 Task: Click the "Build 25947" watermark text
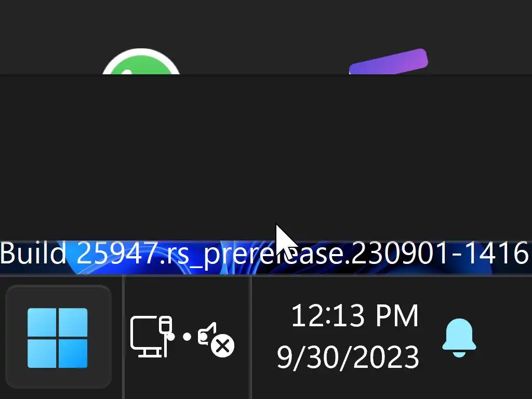pos(79,253)
